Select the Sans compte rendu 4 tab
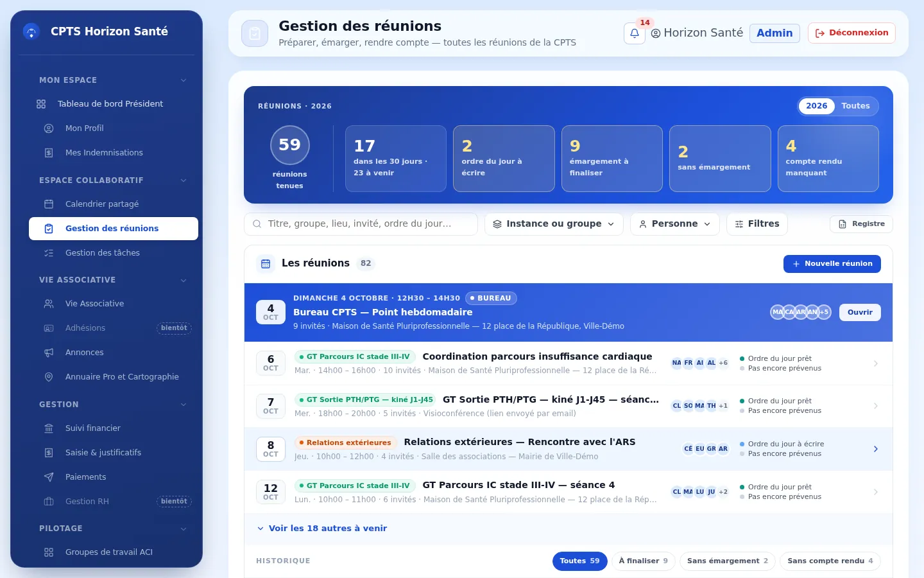The width and height of the screenshot is (924, 578). [x=830, y=561]
